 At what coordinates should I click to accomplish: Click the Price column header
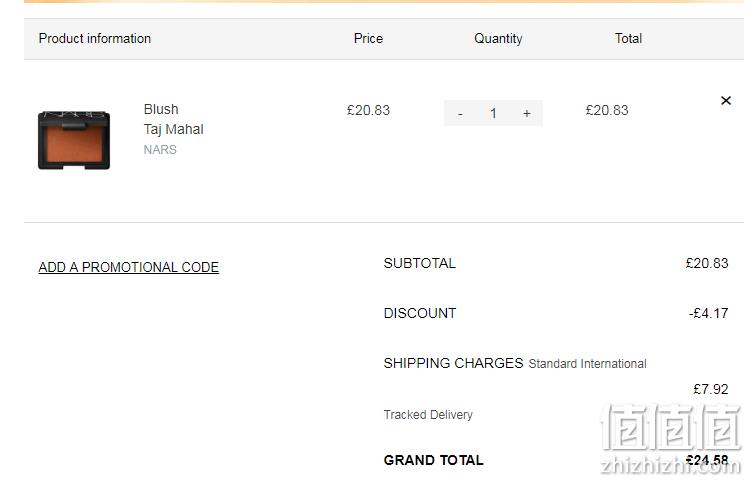(x=368, y=38)
